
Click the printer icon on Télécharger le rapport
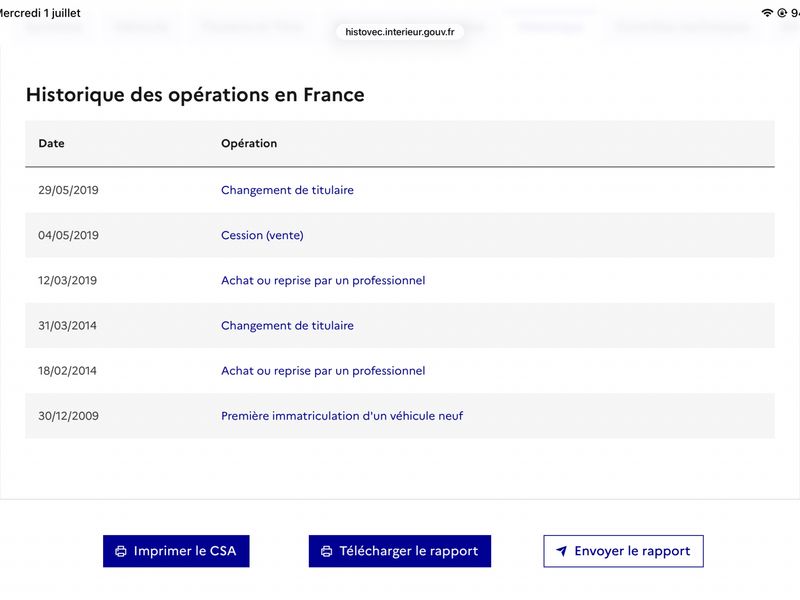click(327, 551)
